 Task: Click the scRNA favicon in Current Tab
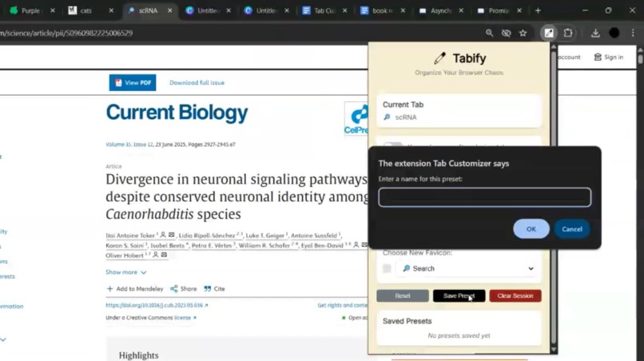[387, 117]
